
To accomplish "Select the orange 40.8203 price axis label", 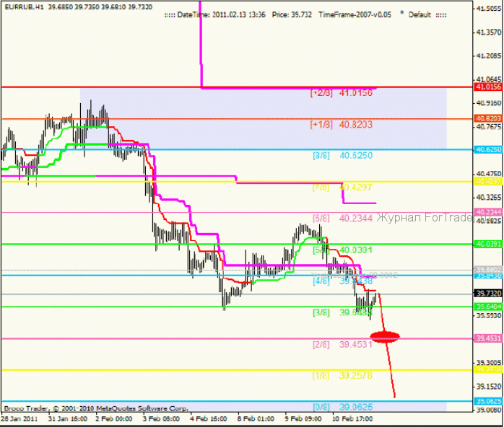I will (x=488, y=118).
